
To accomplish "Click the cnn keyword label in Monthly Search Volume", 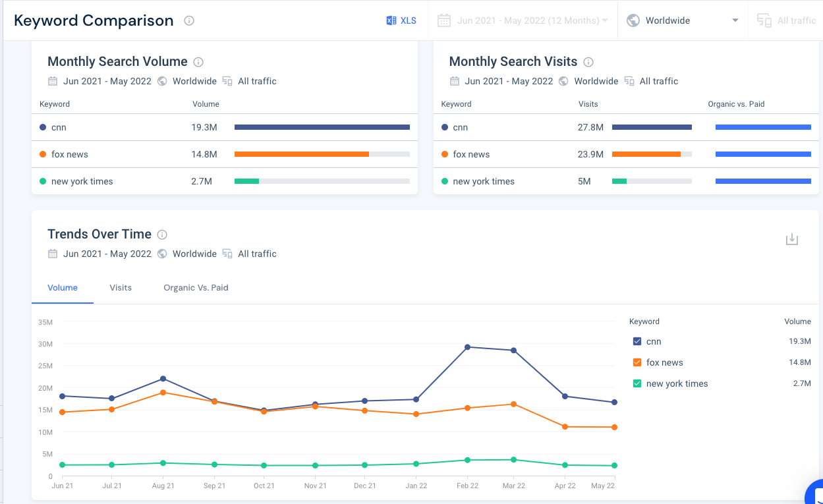I will [x=60, y=127].
